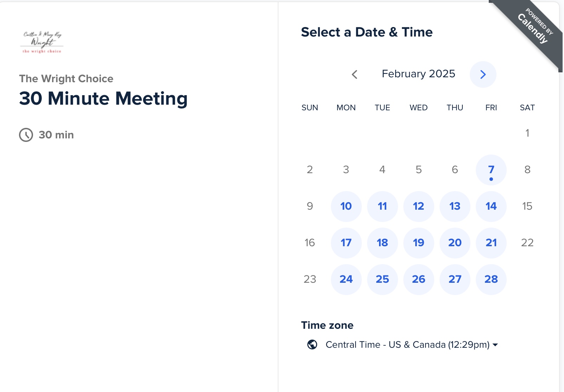Pick Thursday, February 20
This screenshot has width=564, height=392.
click(455, 243)
